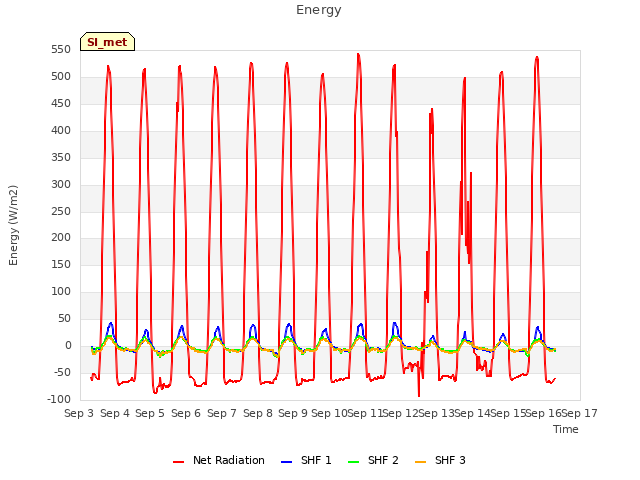Click the Sep 6 x-axis tick label
This screenshot has width=640, height=480.
pos(186,413)
